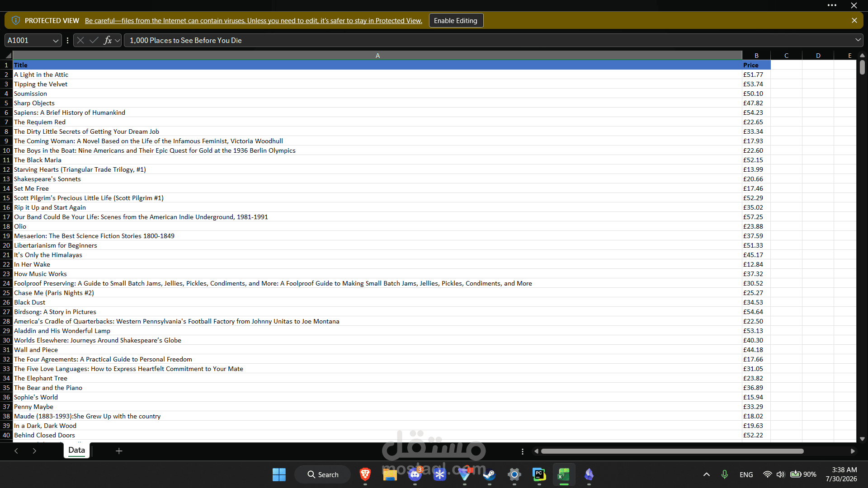Viewport: 868px width, 488px height.
Task: Show hidden system tray icons chevron
Action: (707, 474)
